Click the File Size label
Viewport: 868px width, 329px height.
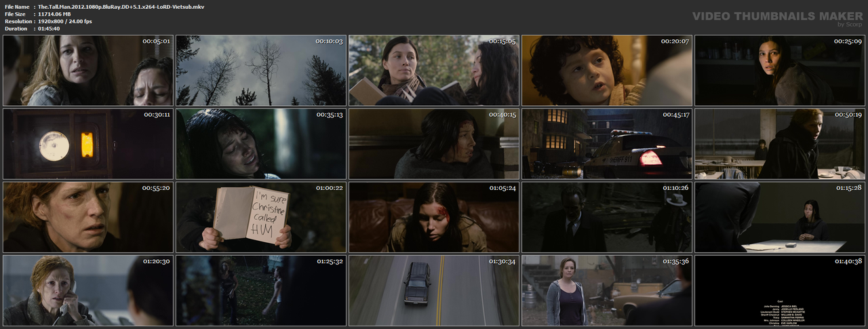click(15, 14)
